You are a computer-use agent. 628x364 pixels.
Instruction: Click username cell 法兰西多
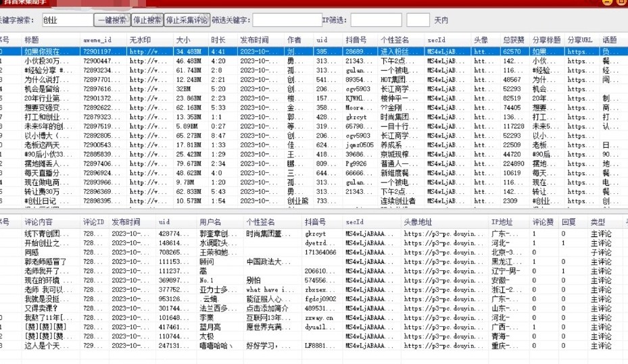[218, 309]
